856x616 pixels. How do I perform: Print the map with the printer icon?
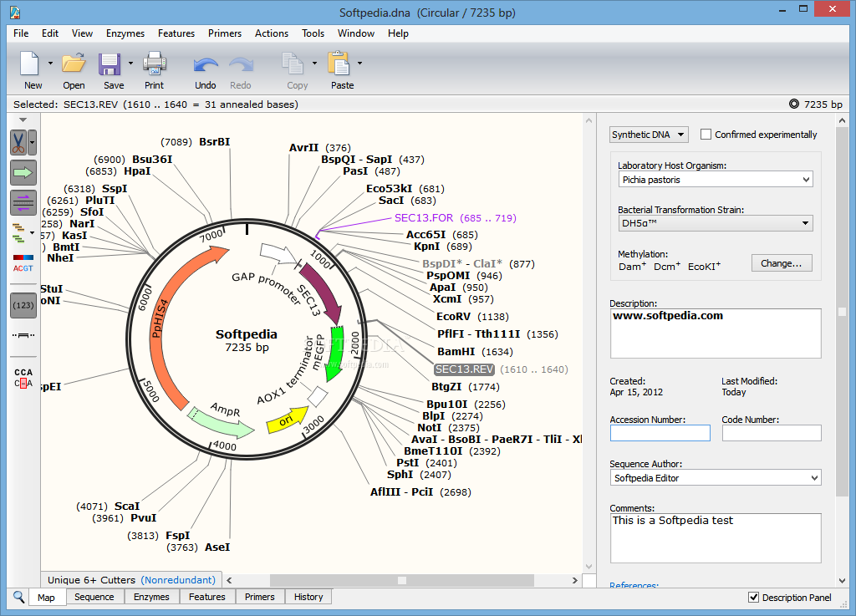coord(155,64)
